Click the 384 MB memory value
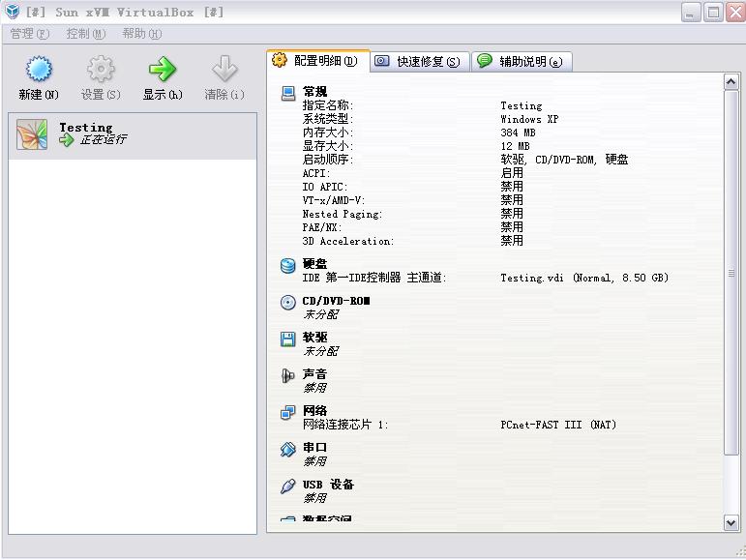746x560 pixels. click(518, 133)
